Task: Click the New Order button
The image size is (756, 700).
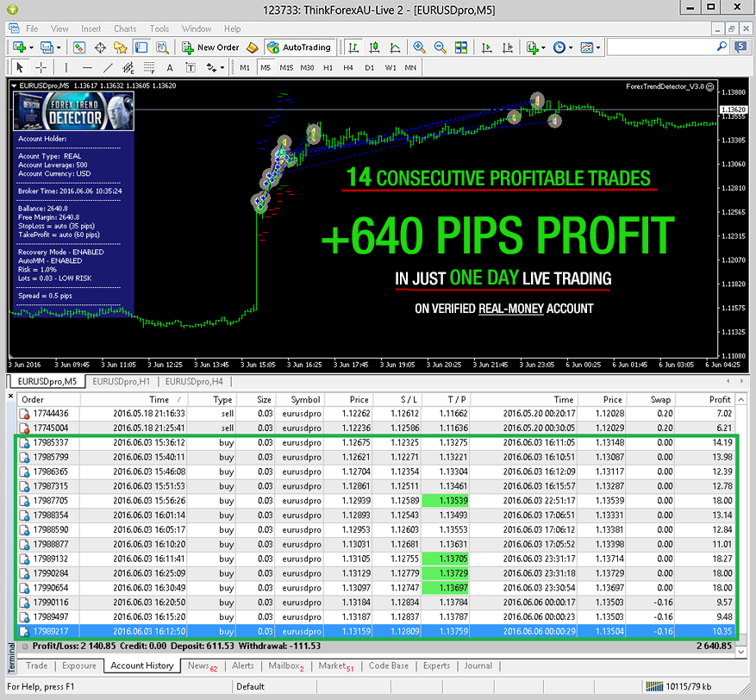Action: pyautogui.click(x=210, y=47)
